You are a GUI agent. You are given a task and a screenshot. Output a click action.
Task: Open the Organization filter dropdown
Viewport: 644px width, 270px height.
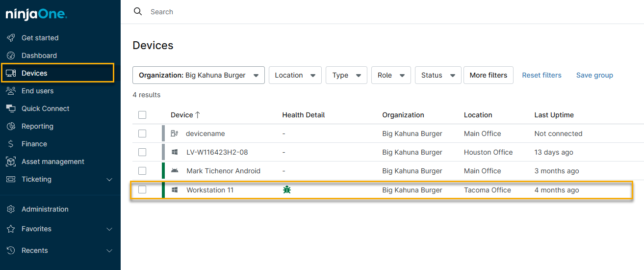pyautogui.click(x=199, y=75)
